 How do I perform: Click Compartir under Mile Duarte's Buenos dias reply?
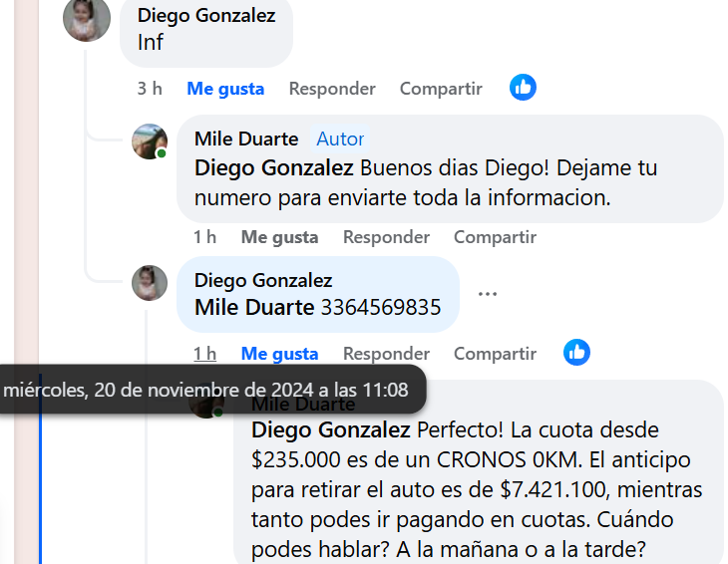[x=495, y=237]
